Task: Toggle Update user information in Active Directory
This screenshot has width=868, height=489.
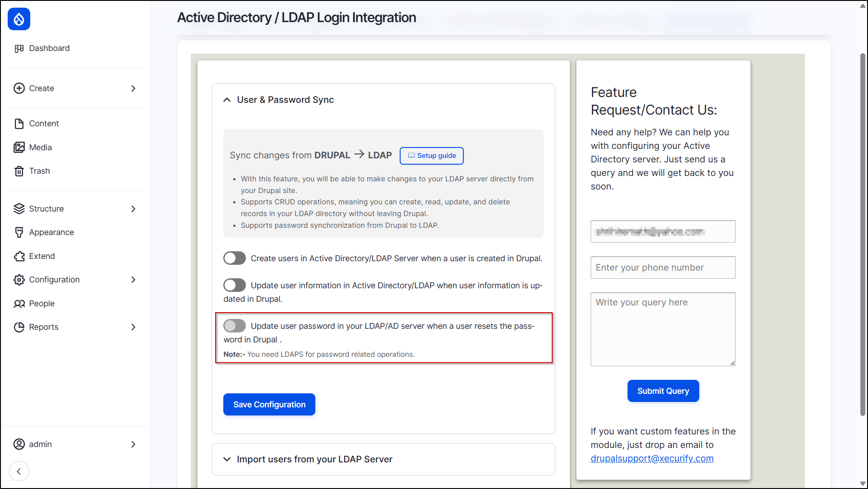Action: [x=235, y=285]
